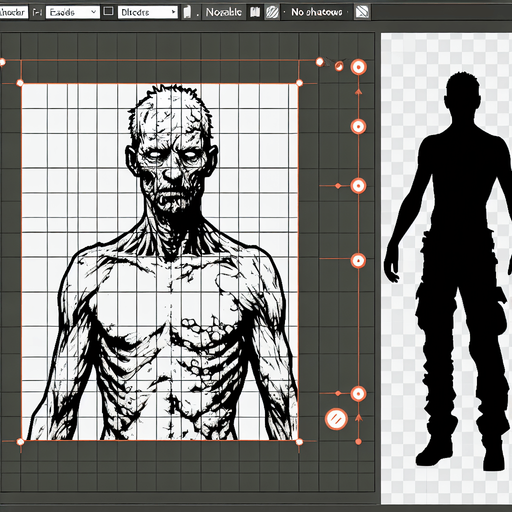Select the top-right corner handle of drawing frame
This screenshot has width=512, height=512.
pyautogui.click(x=299, y=83)
